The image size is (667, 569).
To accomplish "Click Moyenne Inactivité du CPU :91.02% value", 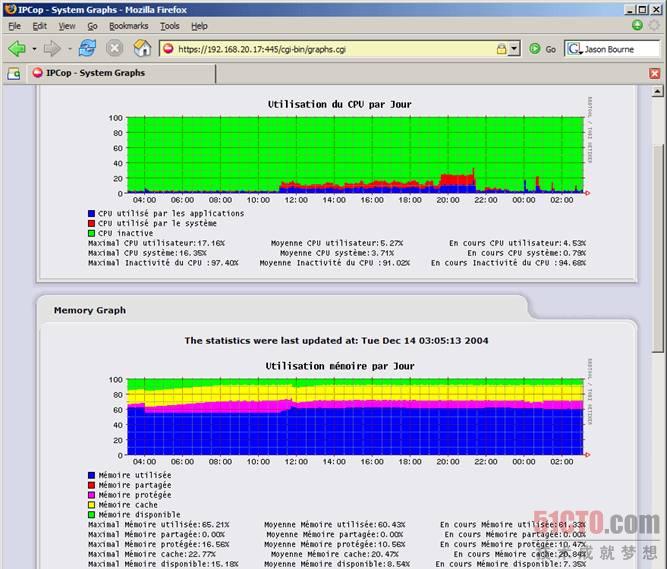I will coord(335,263).
